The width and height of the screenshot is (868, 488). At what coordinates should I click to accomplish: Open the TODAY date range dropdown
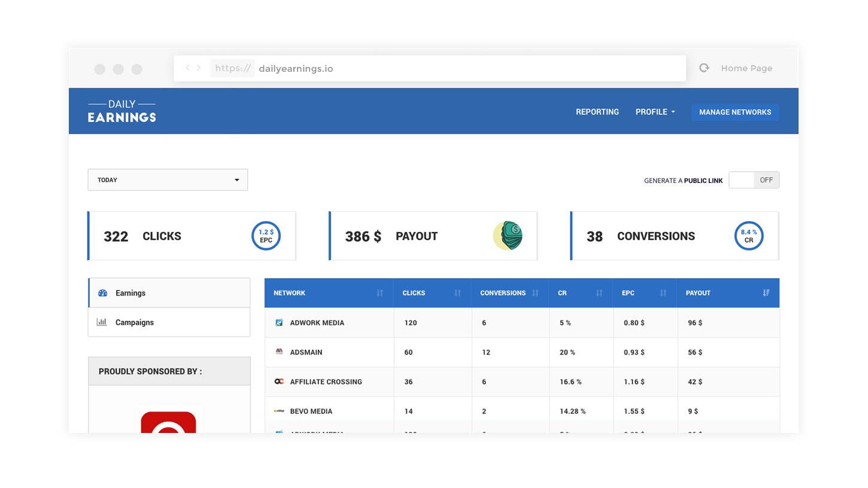point(168,179)
